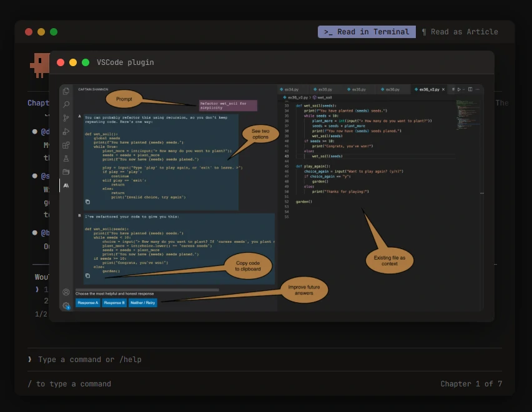Click the 'Thanks for playing!' print line

click(340, 192)
